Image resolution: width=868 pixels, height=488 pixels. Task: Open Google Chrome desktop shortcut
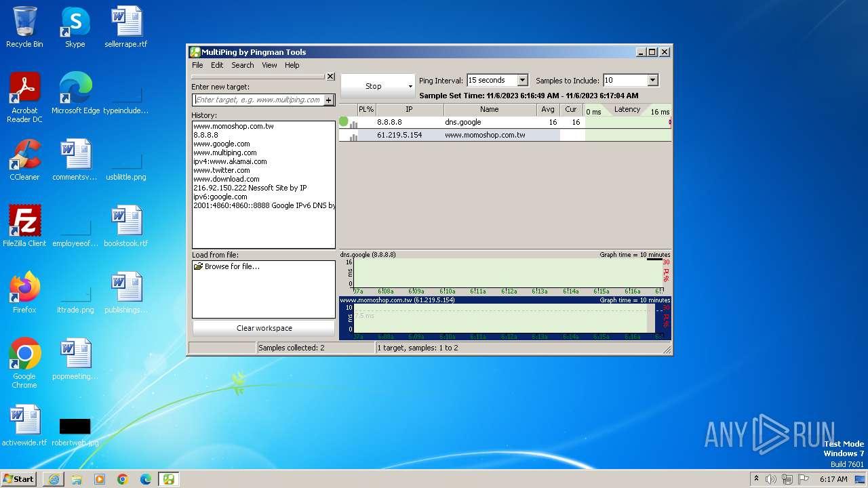tap(24, 363)
